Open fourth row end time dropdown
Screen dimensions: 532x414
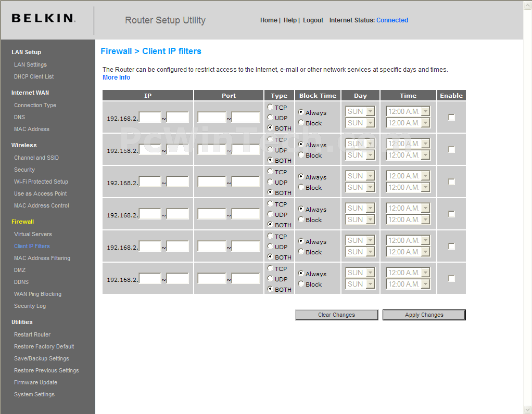click(408, 219)
